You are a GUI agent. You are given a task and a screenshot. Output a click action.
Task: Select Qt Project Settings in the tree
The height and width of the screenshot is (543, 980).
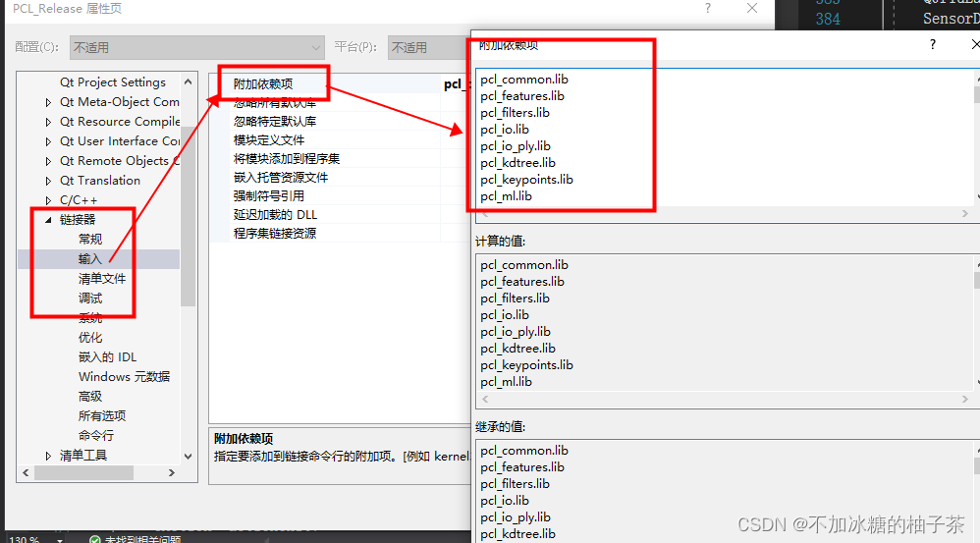[113, 82]
